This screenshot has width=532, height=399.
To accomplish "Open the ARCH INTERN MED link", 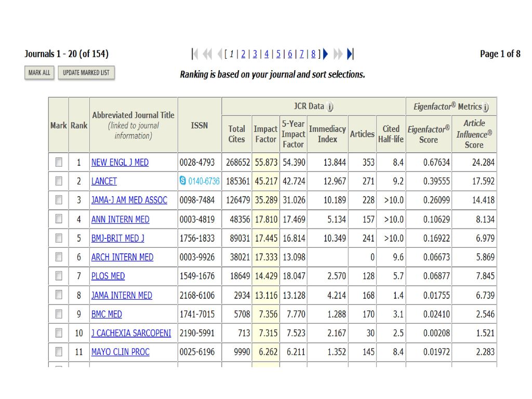I will 122,257.
